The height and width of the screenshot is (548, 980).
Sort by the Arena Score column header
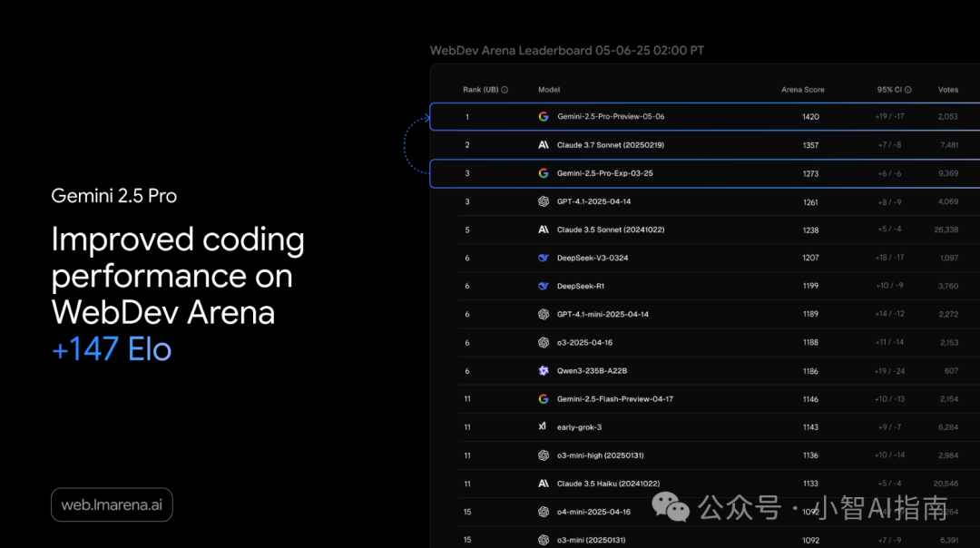[x=802, y=90]
